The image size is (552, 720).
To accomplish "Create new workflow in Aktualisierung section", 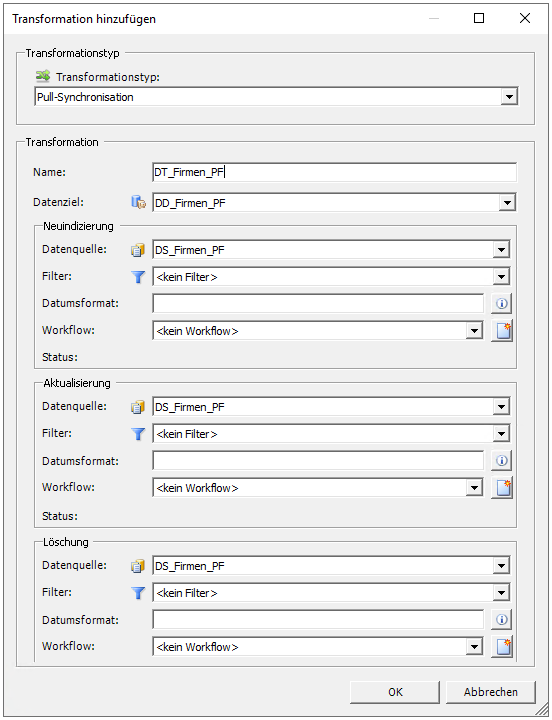I will 501,487.
